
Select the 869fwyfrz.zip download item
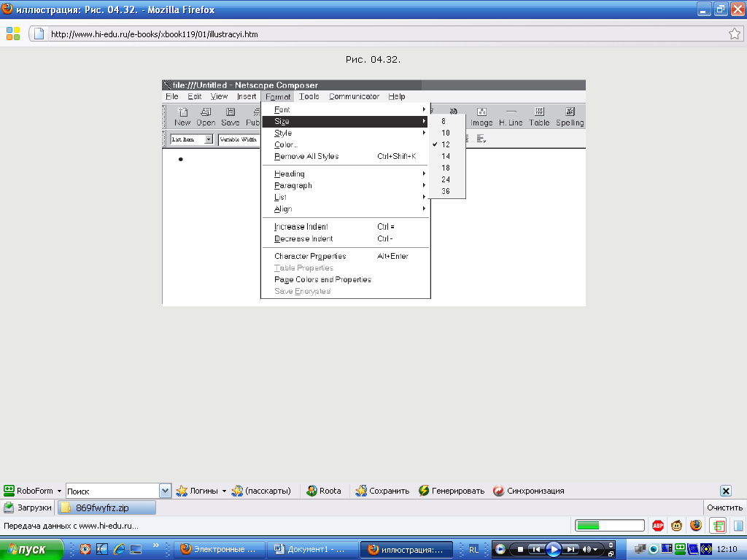107,507
